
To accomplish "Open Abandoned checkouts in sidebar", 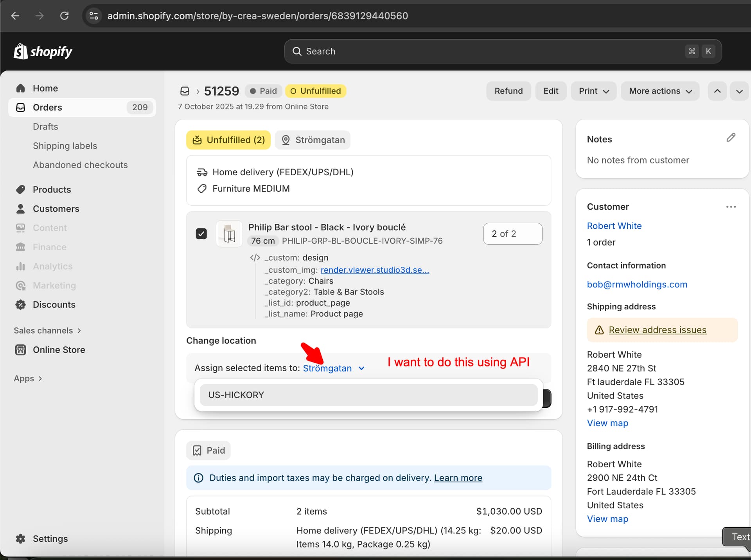I will [x=80, y=165].
